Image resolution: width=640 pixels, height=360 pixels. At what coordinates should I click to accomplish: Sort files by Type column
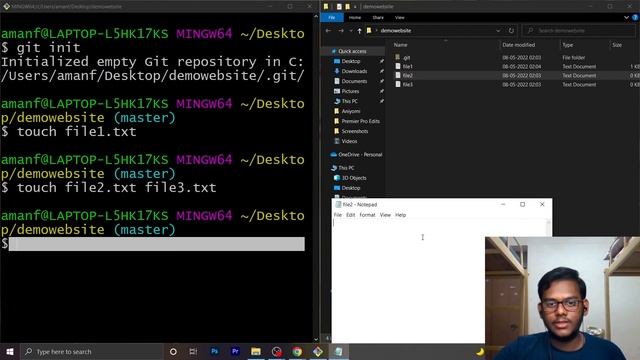tap(568, 45)
